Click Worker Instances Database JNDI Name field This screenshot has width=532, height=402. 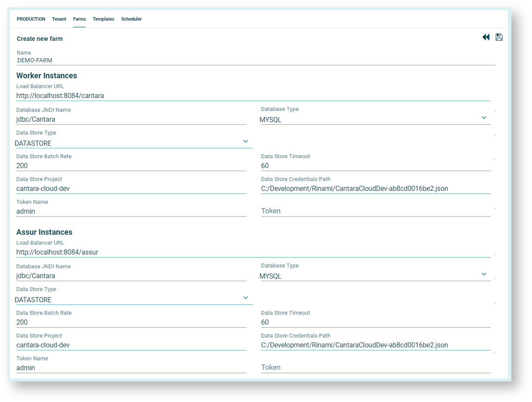tap(131, 120)
